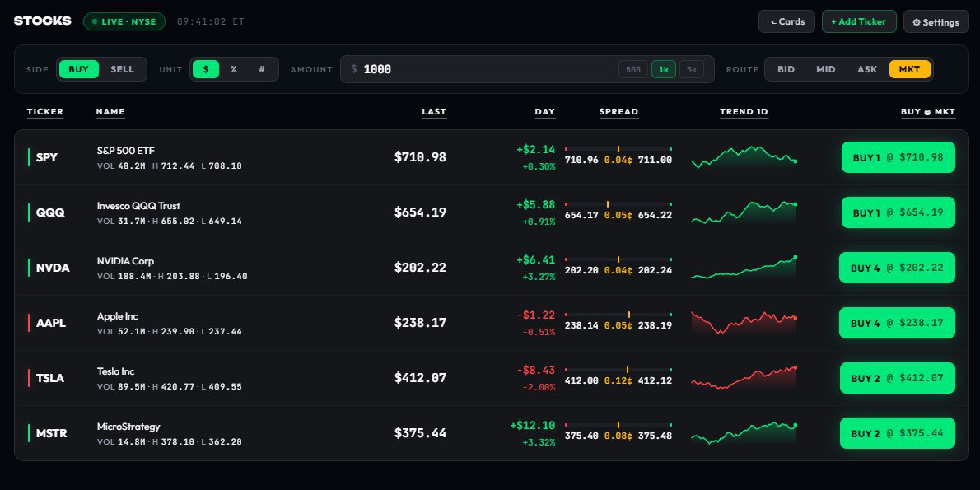Click the S&P 500 ETF name
Image resolution: width=980 pixels, height=490 pixels.
tap(126, 151)
